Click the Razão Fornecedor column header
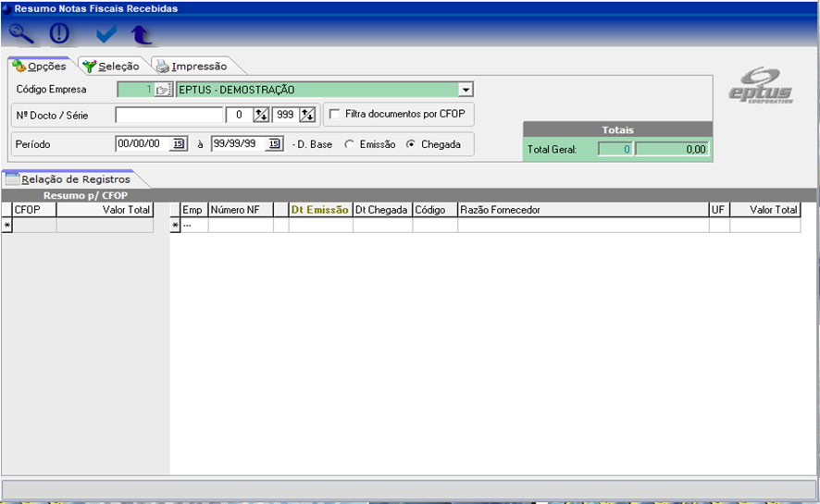Viewport: 820px width, 504px height. point(582,210)
